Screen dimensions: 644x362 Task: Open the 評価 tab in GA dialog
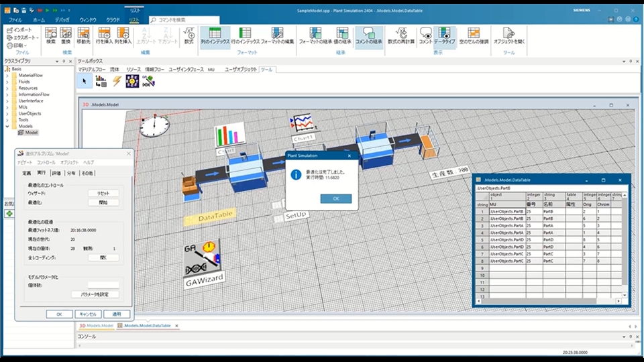click(x=56, y=173)
